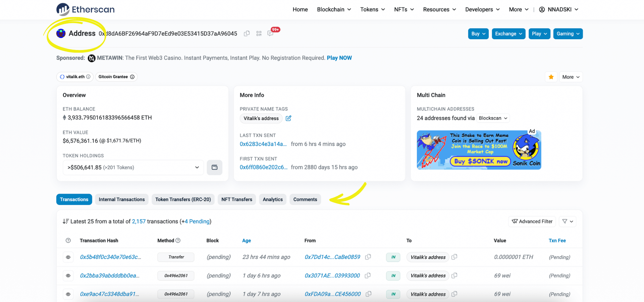Click the Sonik Coin ad banner

tap(479, 150)
